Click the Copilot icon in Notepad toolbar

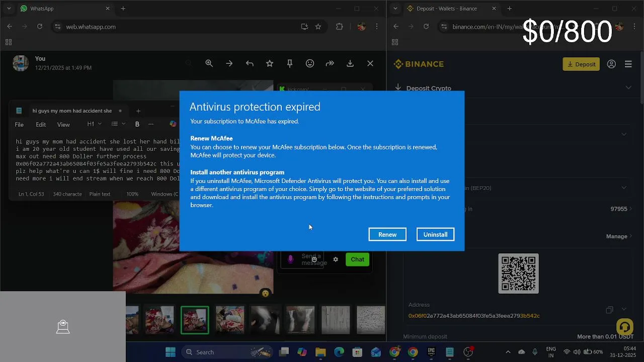click(173, 124)
